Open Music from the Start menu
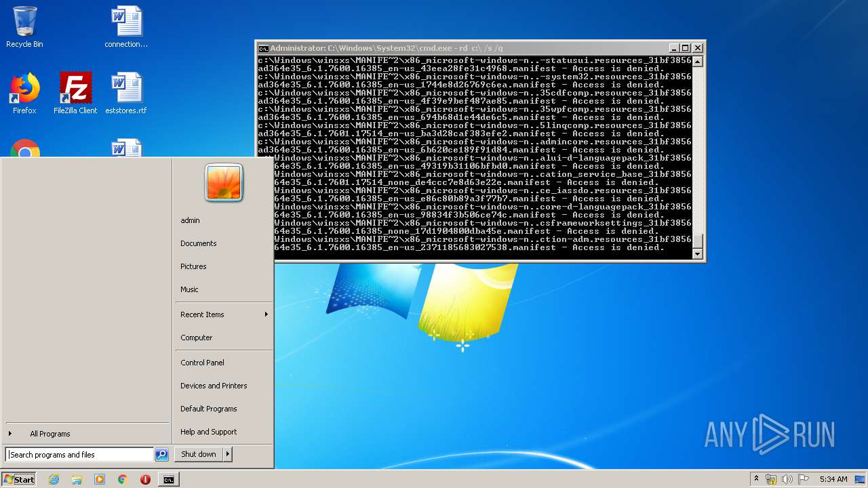The image size is (868, 488). (189, 289)
